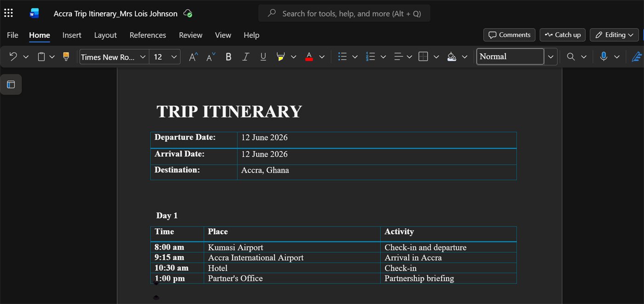Screen dimensions: 644x304
Task: Open the File menu
Action: (x=12, y=35)
